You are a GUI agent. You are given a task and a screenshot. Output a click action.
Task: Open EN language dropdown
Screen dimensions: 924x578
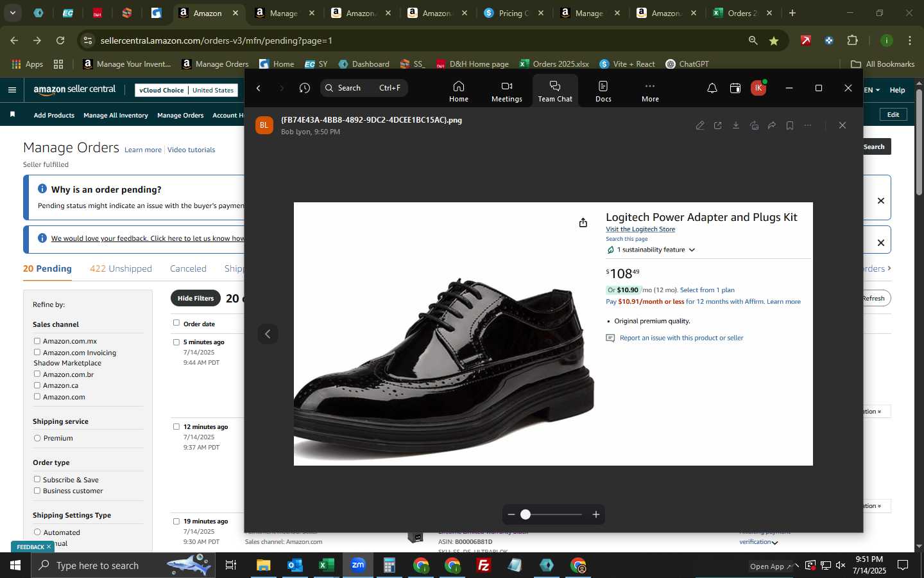(x=872, y=90)
